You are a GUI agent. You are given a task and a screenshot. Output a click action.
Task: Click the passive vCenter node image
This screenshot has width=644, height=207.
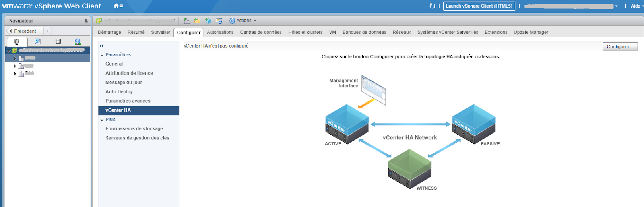(x=474, y=124)
